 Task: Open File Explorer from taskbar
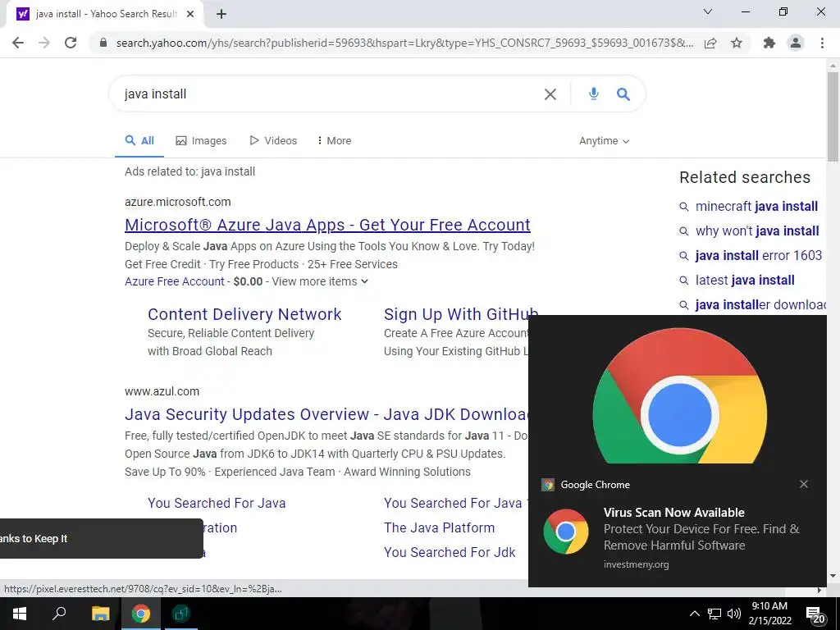point(100,614)
